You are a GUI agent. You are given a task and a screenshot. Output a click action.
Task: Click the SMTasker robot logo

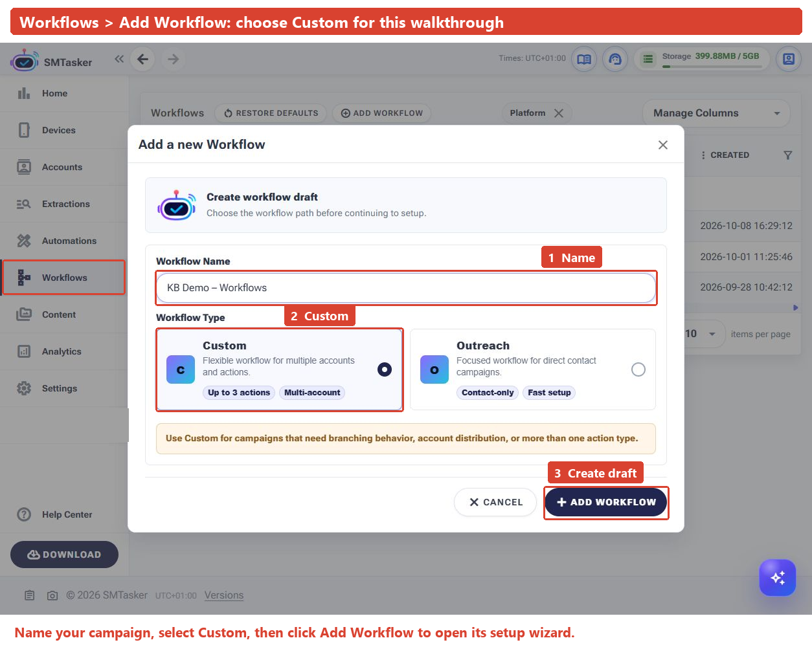point(25,60)
